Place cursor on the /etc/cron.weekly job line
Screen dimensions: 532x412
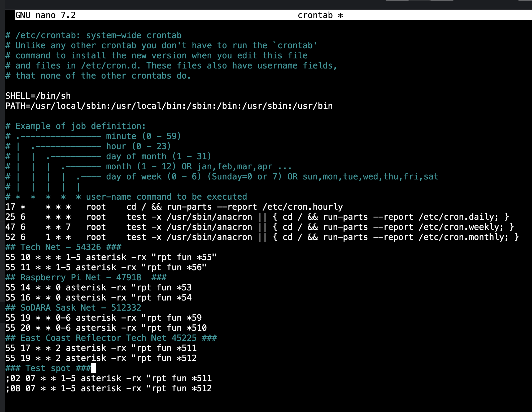(x=260, y=227)
